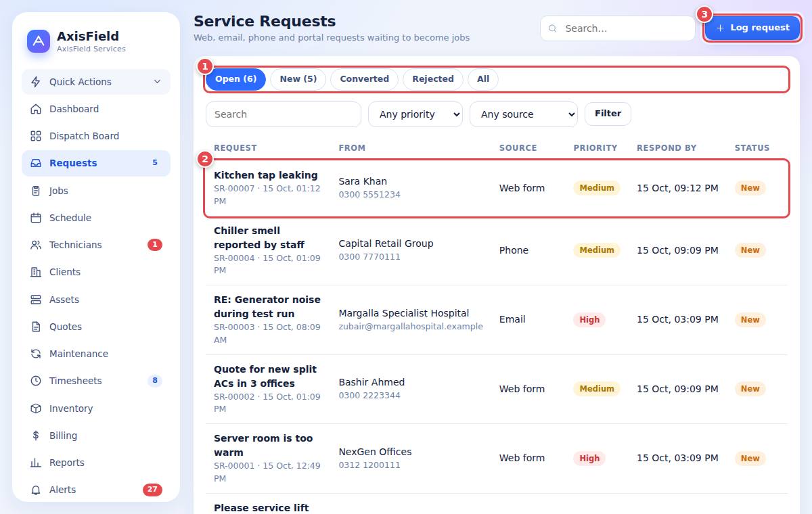Image resolution: width=812 pixels, height=514 pixels.
Task: Open Server room is too warm request
Action: click(x=263, y=445)
